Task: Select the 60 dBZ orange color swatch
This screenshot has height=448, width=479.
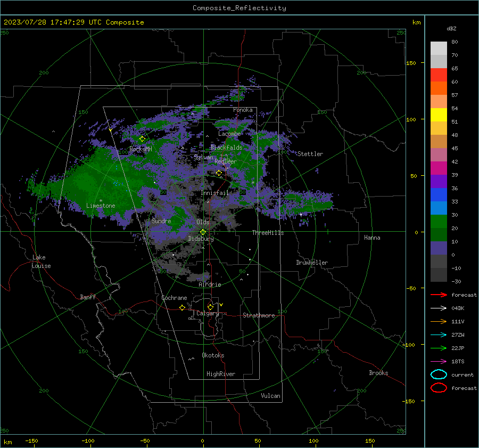Action: click(x=439, y=88)
